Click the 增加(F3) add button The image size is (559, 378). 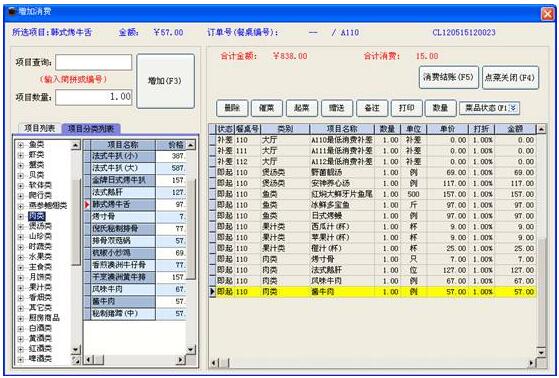[165, 81]
